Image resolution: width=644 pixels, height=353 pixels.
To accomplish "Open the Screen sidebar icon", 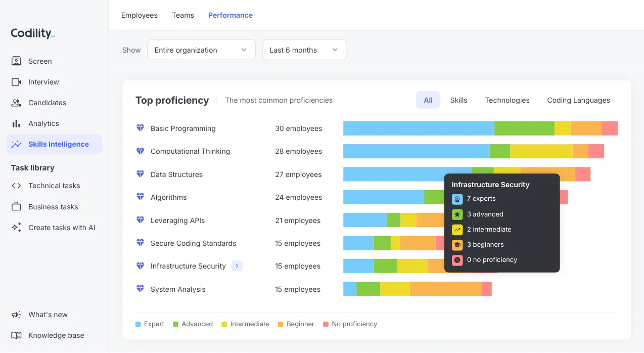I will click(16, 61).
